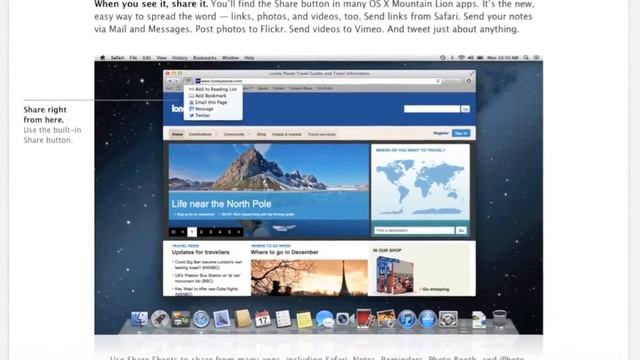Click the world map image
The height and width of the screenshot is (360, 640).
click(420, 187)
